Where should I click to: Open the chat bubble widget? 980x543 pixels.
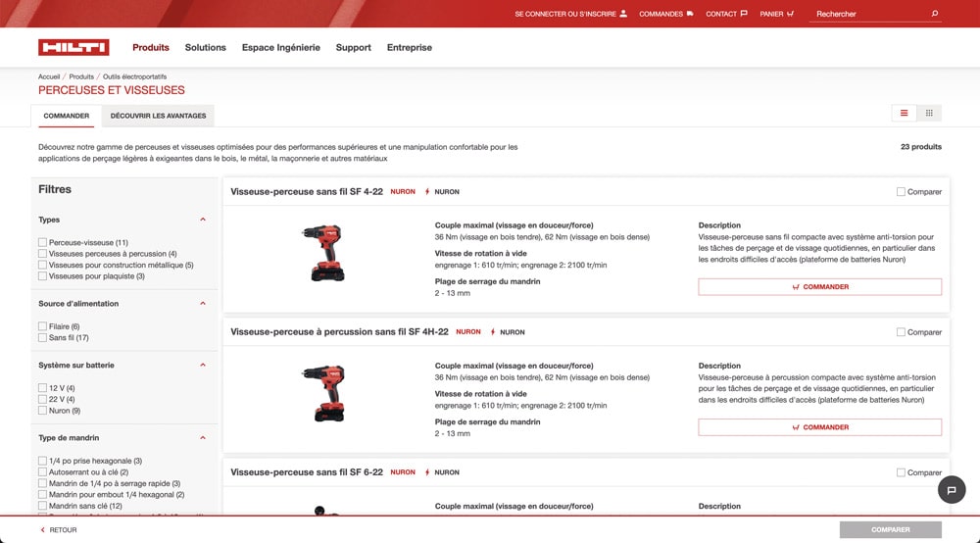click(x=951, y=490)
